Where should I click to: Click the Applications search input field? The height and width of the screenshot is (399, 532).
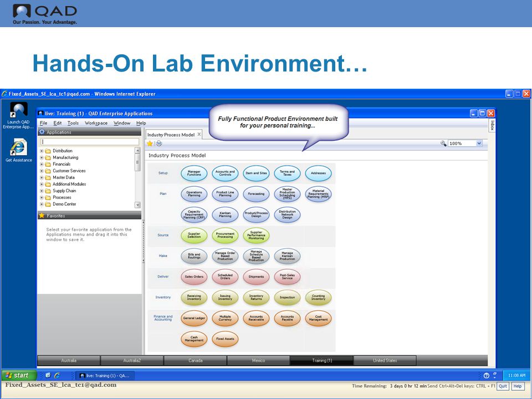coord(90,141)
